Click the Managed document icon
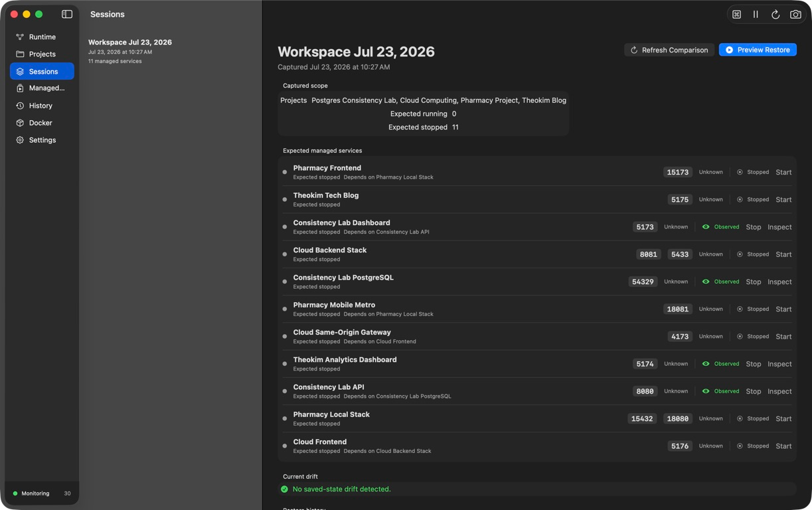Screen dimensions: 812x510 20,88
